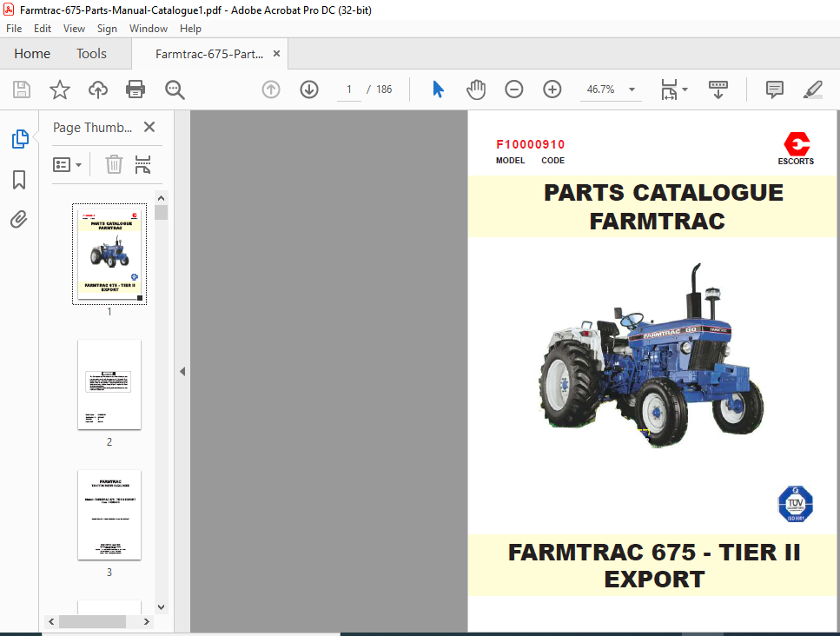This screenshot has height=636, width=840.
Task: Open the Bookmarks panel
Action: 19,179
